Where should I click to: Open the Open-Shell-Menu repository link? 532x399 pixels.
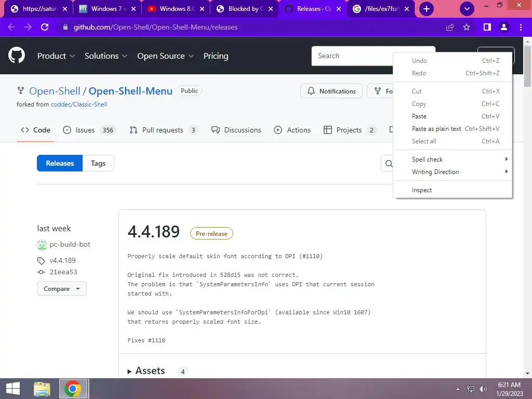pyautogui.click(x=130, y=91)
